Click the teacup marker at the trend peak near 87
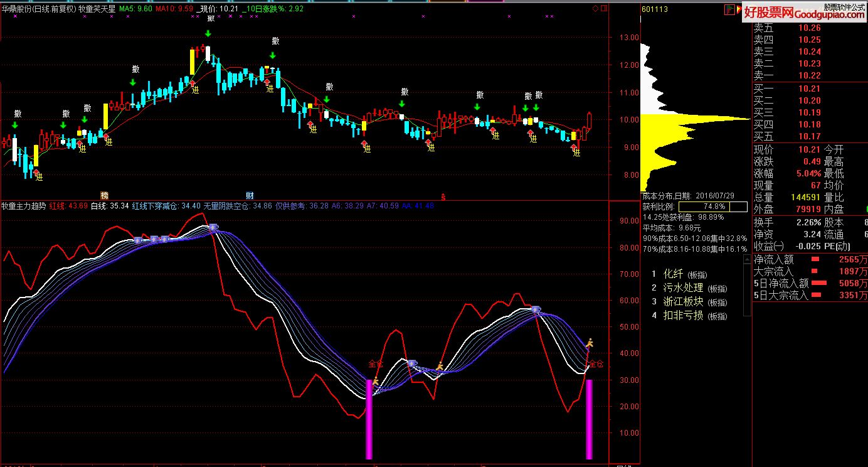This screenshot has width=868, height=467. (213, 228)
